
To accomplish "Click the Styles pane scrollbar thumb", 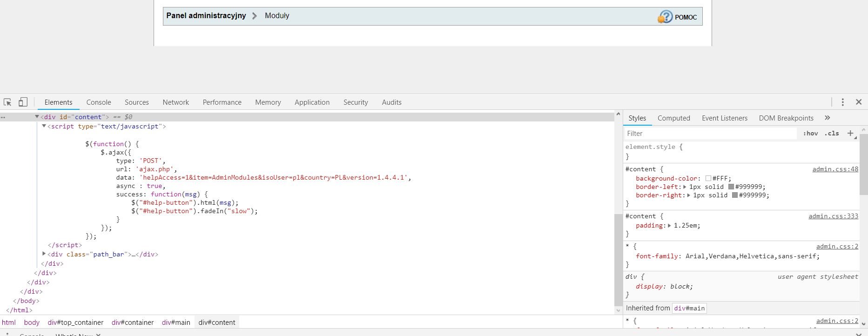I will [863, 165].
